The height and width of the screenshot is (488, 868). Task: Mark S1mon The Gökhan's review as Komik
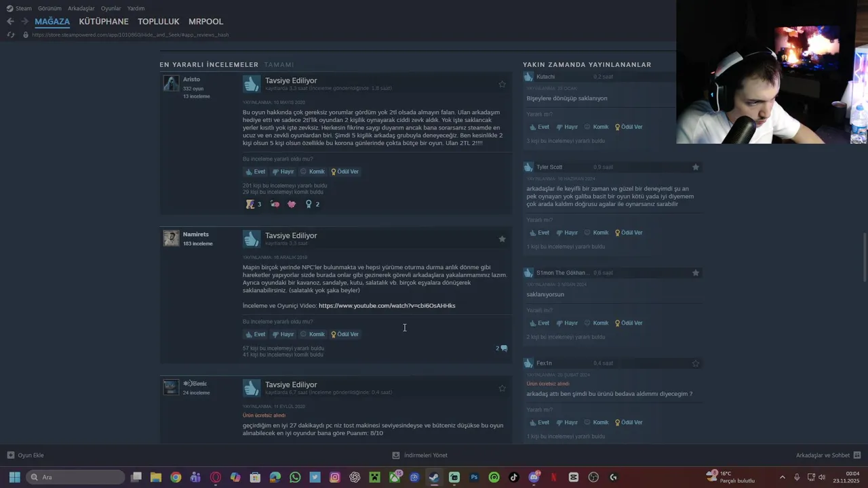(x=596, y=323)
